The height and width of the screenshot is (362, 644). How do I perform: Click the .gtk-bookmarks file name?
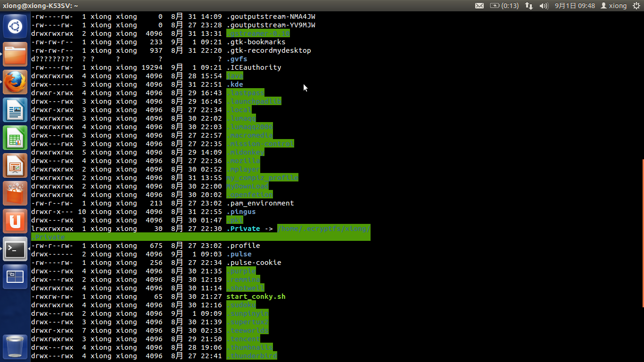click(256, 42)
